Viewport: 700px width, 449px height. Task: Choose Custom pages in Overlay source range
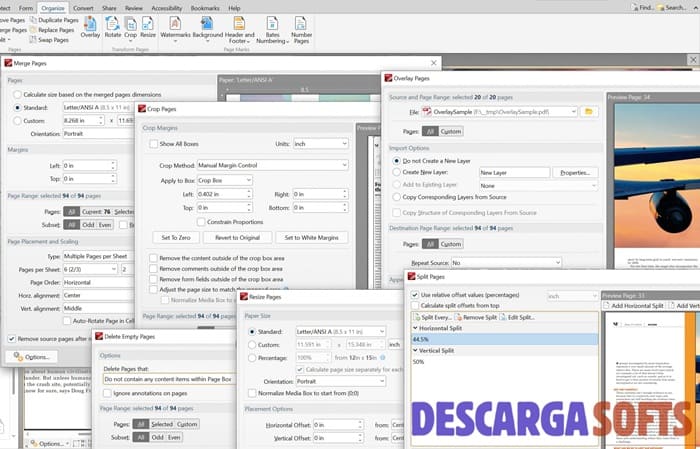450,131
